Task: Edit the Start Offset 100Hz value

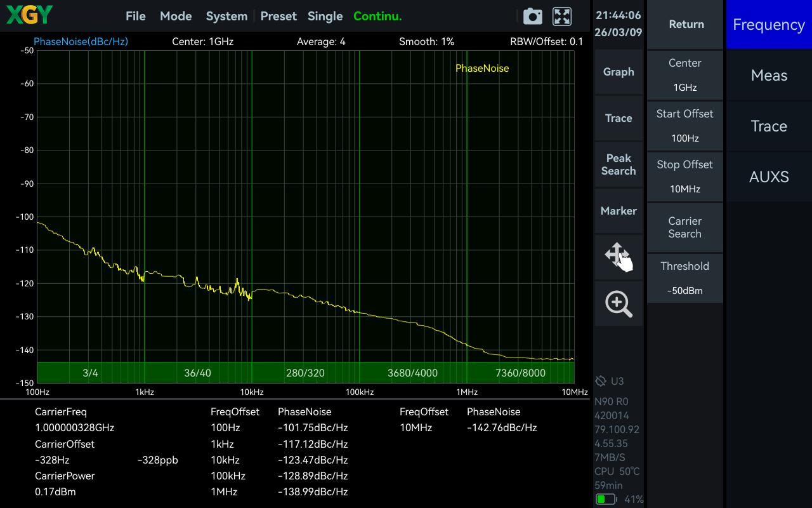Action: coord(685,126)
